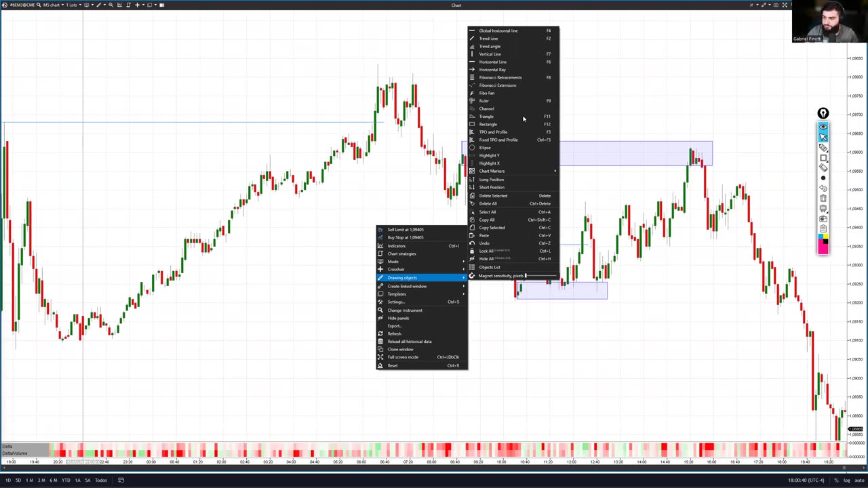868x488 pixels.
Task: Expand Create linked window submenu
Action: [x=422, y=286]
